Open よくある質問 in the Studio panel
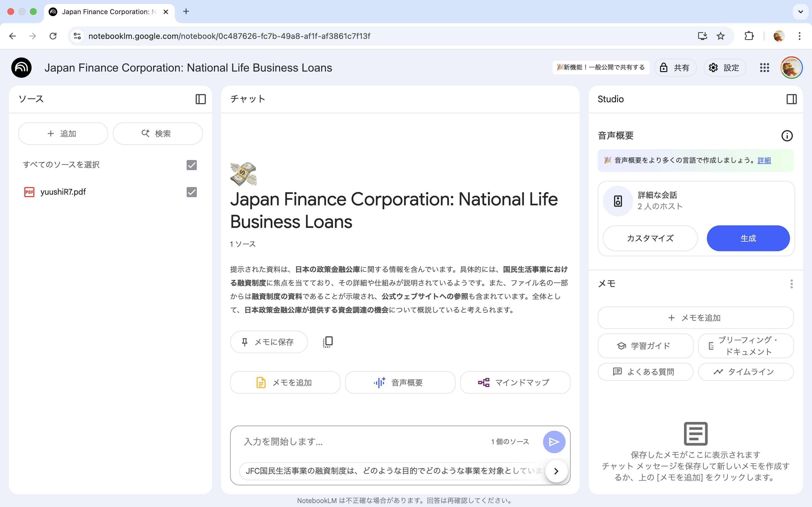812x507 pixels. click(645, 372)
